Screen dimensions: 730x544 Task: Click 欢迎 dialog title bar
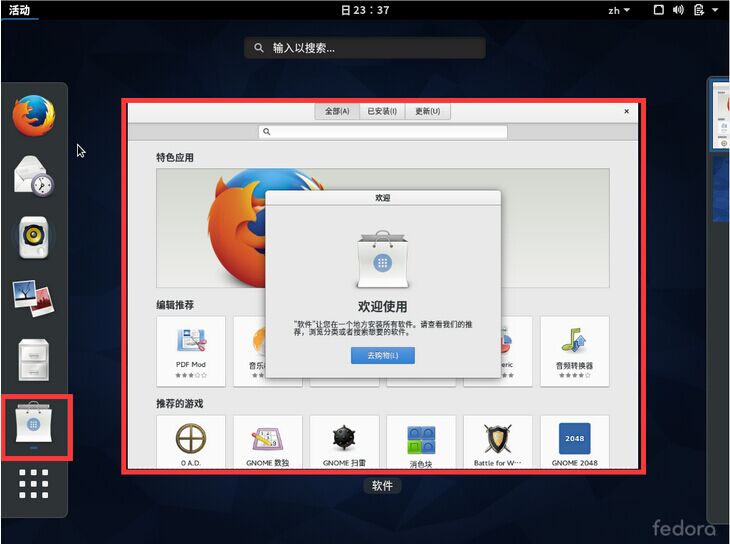[x=383, y=198]
